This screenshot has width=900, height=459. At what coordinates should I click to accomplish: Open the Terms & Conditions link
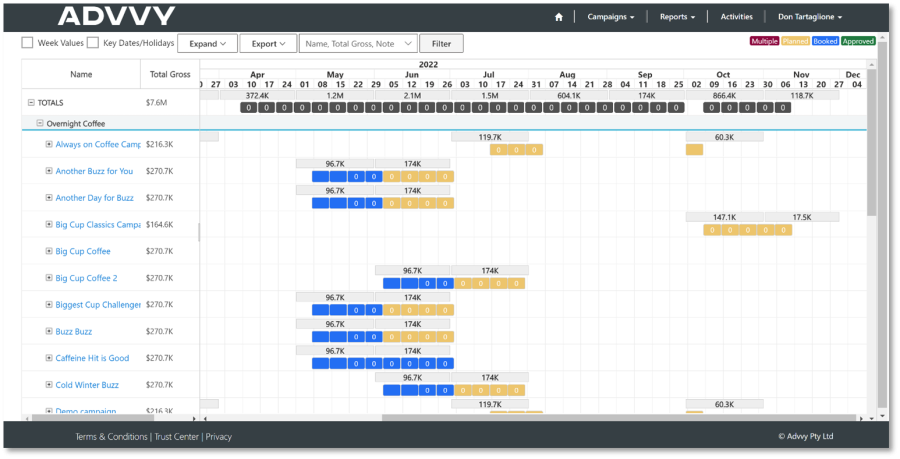tap(112, 436)
